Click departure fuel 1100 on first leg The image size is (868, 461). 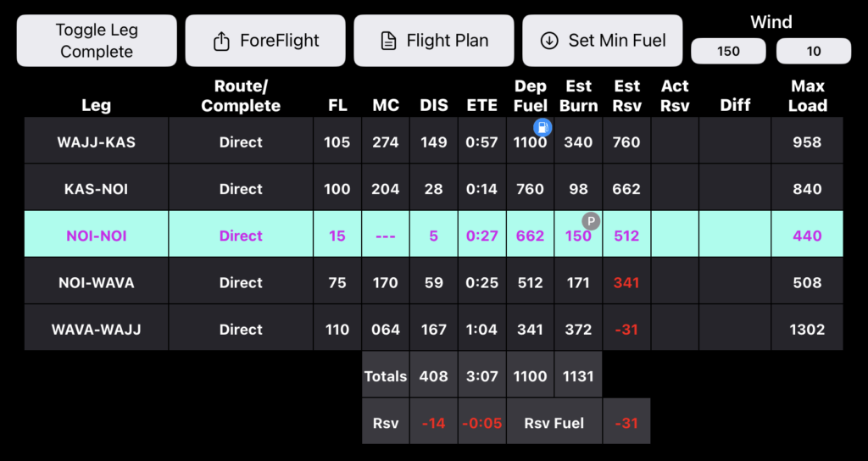point(530,142)
